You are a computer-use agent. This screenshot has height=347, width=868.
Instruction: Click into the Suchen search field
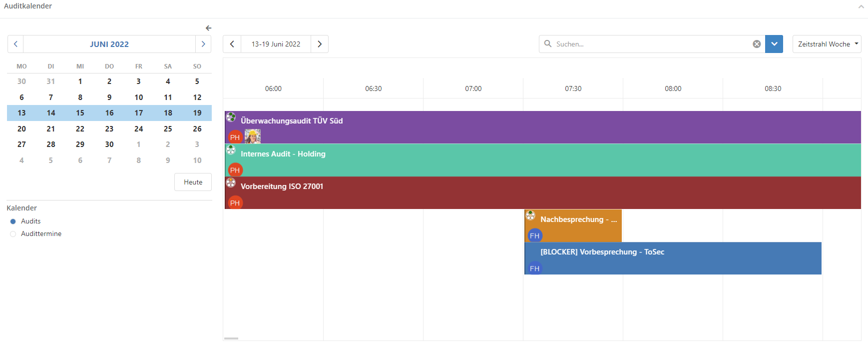[649, 44]
